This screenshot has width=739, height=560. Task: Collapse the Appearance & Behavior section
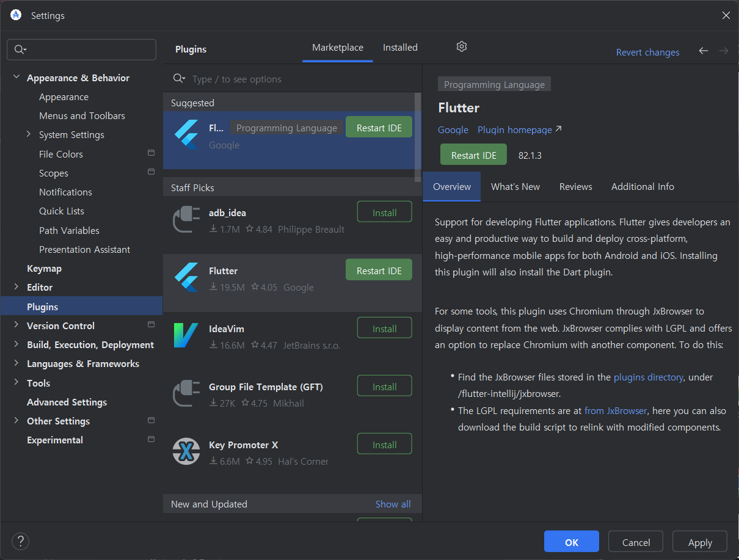(16, 78)
